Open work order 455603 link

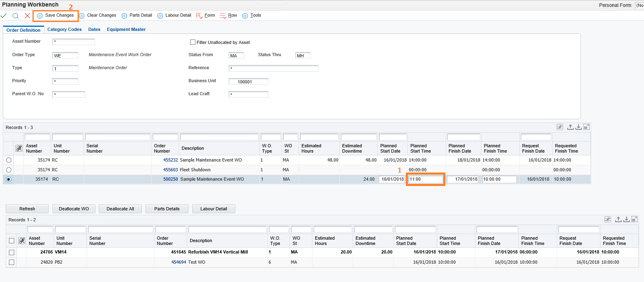(171, 170)
